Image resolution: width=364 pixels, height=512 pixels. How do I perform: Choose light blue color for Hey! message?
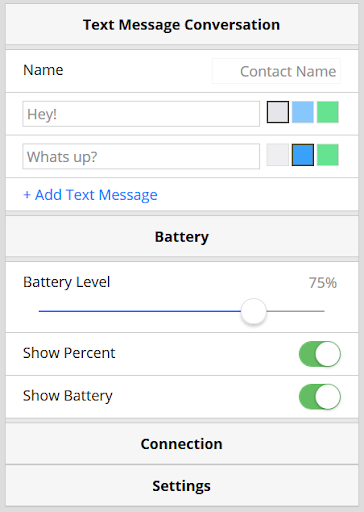[x=303, y=112]
